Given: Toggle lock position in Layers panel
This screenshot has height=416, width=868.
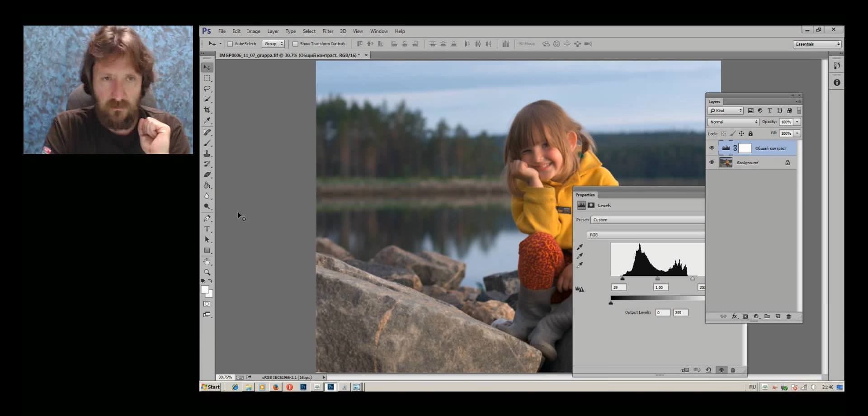Looking at the screenshot, I should click(741, 134).
